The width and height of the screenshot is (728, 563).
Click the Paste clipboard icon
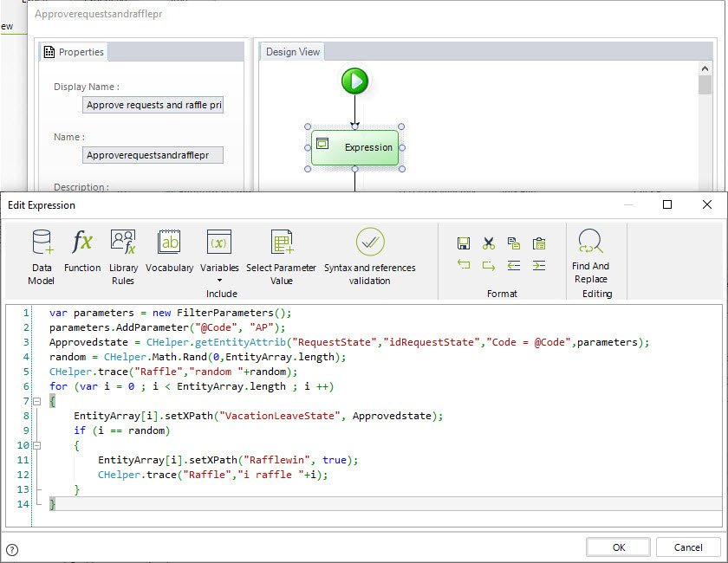click(x=539, y=243)
